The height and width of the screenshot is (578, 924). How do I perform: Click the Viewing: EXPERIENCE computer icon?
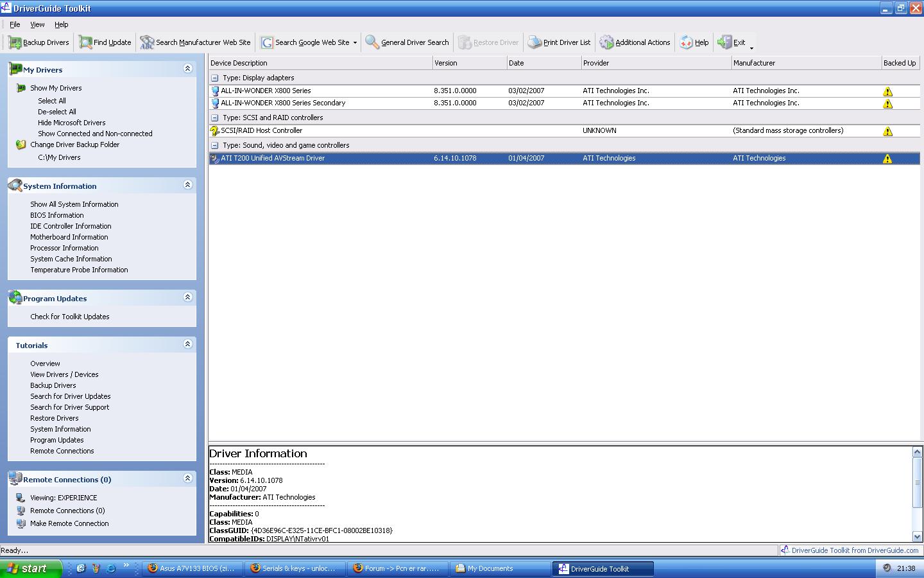(21, 498)
